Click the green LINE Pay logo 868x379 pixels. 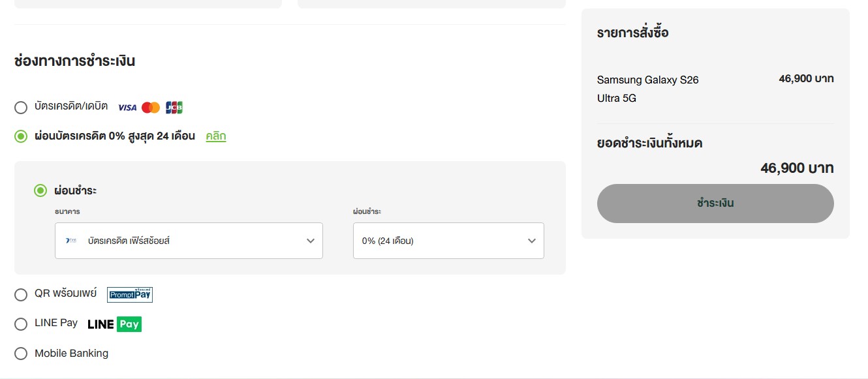click(114, 324)
